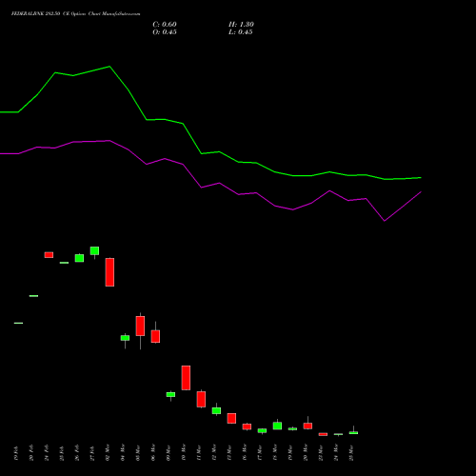Select the red candle above 05 Mar
This screenshot has width=476, height=476.
click(140, 326)
